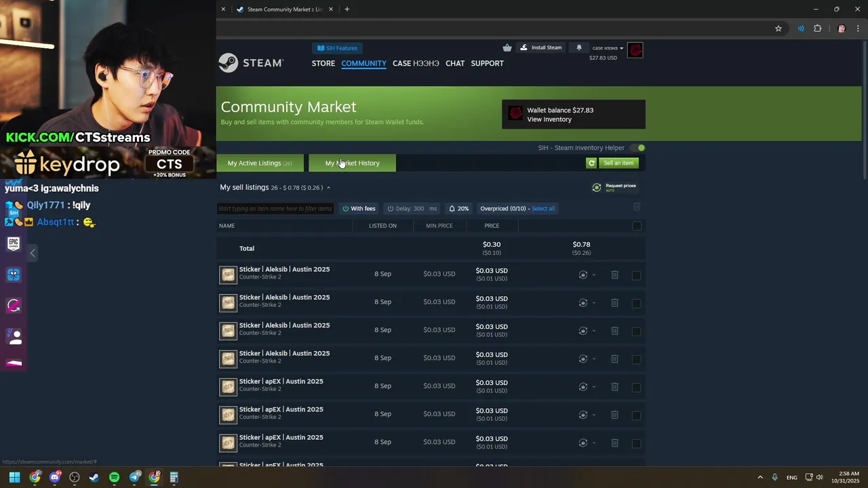868x488 pixels.
Task: Refresh price for the second apEX sticker listing
Action: pyautogui.click(x=583, y=415)
